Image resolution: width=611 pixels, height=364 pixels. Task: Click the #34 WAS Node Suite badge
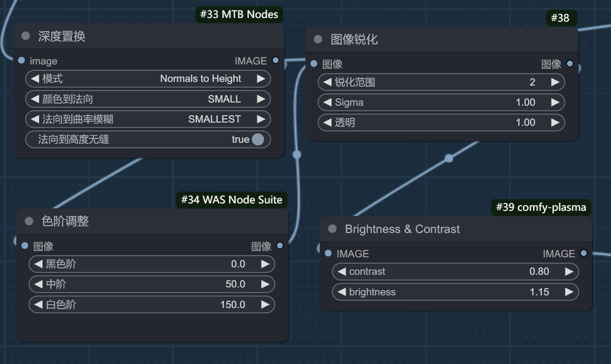coord(232,200)
